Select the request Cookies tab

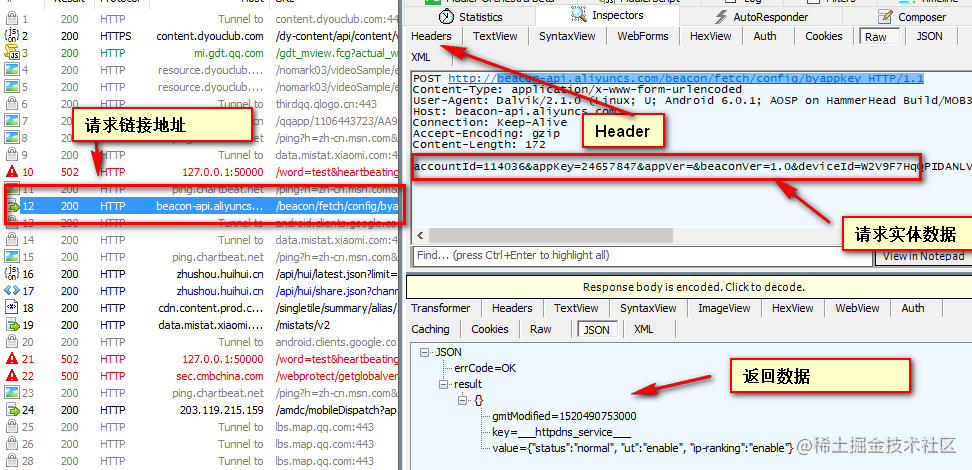click(824, 36)
